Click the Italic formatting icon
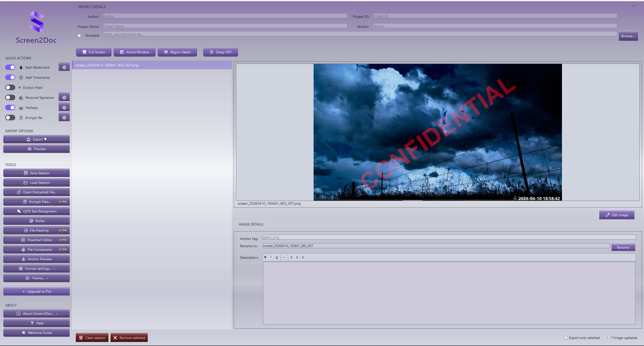The height and width of the screenshot is (346, 644). click(x=271, y=257)
